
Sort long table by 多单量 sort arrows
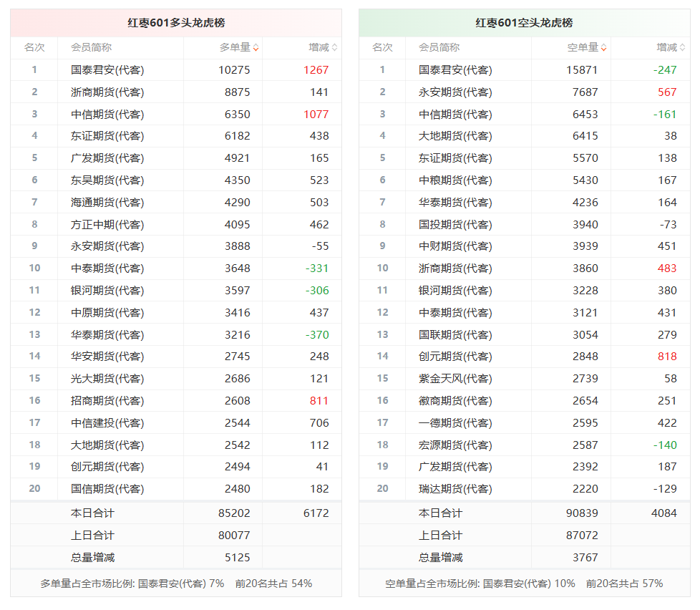(x=256, y=48)
